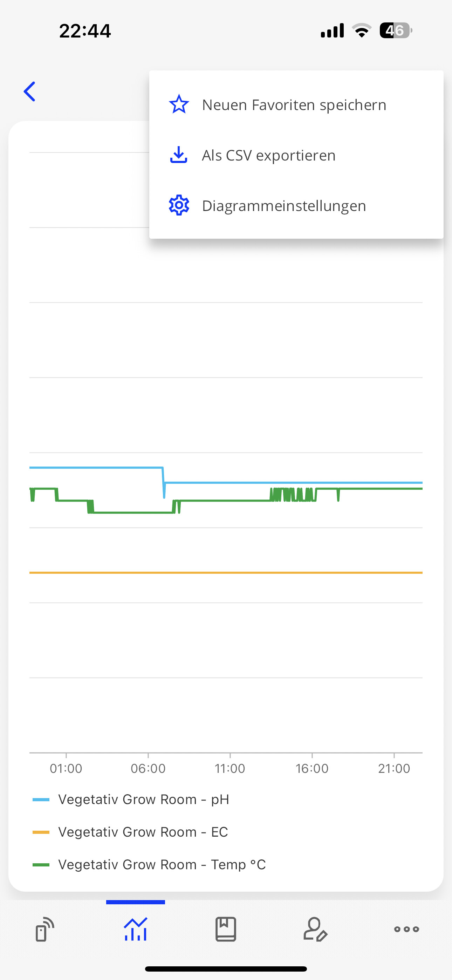The image size is (452, 980).
Task: Click the green Temp legend color swatch
Action: tap(41, 865)
